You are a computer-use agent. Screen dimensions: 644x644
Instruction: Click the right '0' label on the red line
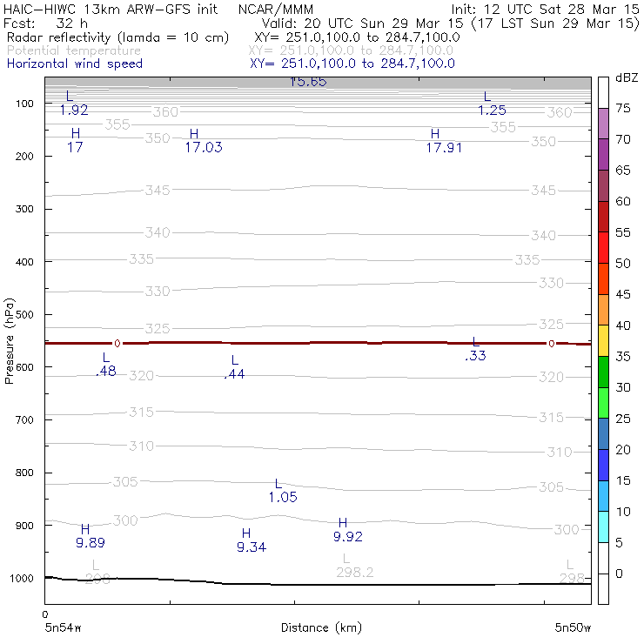point(552,344)
